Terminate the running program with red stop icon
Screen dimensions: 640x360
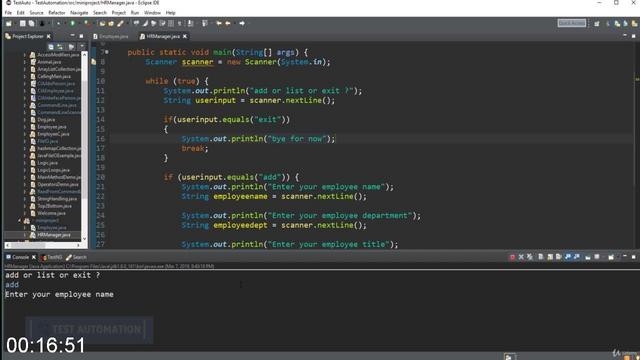pos(512,257)
